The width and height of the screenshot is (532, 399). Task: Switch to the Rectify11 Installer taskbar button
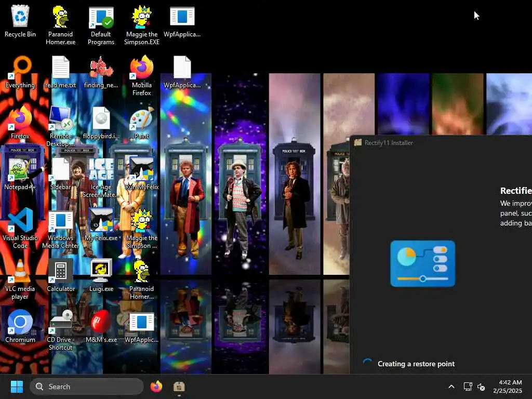coord(179,387)
